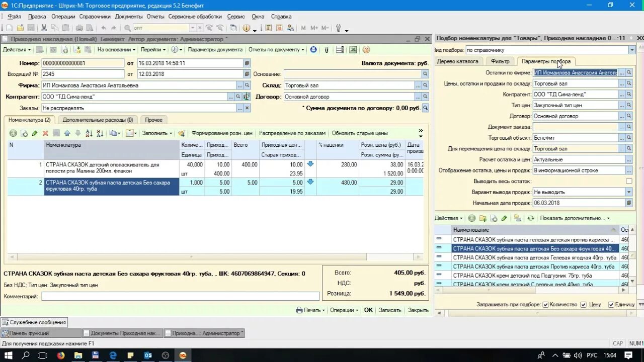The image size is (644, 362).
Task: Open Отчеты по документу dropdown
Action: [x=276, y=49]
